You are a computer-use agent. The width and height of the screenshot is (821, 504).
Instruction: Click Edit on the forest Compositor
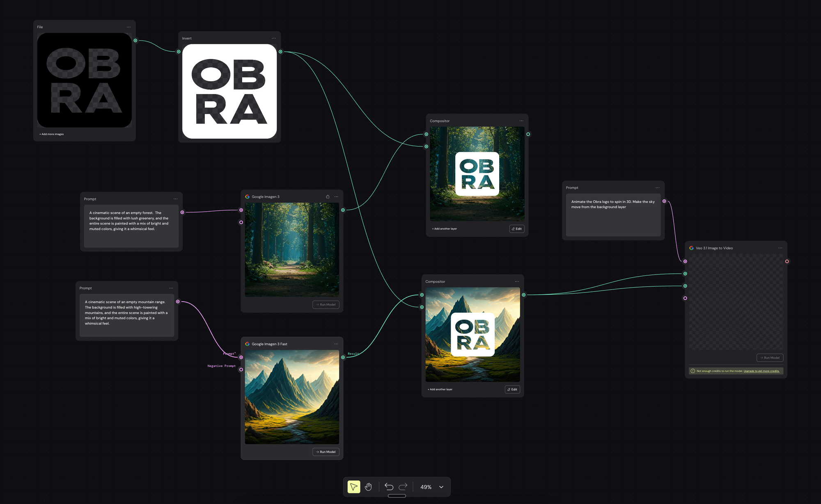click(516, 229)
